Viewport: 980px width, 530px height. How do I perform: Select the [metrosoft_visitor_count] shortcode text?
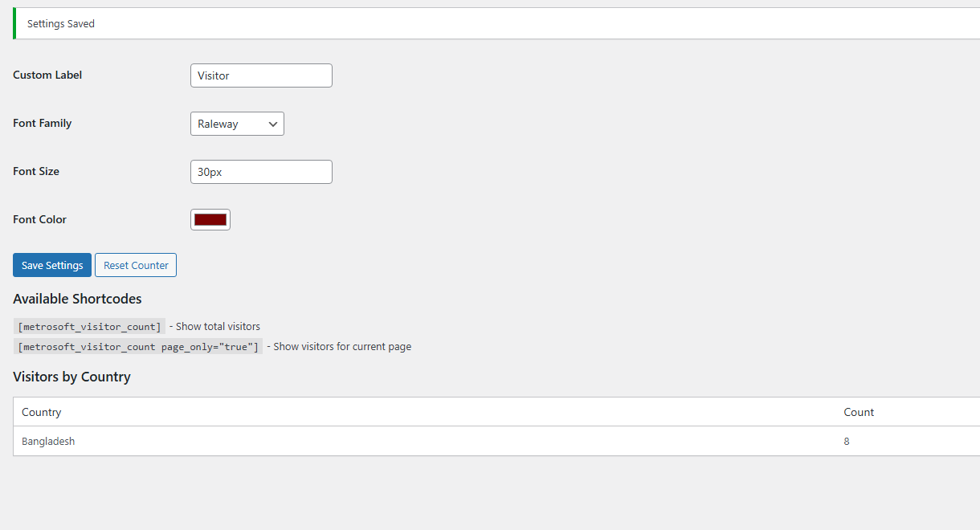[x=90, y=327]
